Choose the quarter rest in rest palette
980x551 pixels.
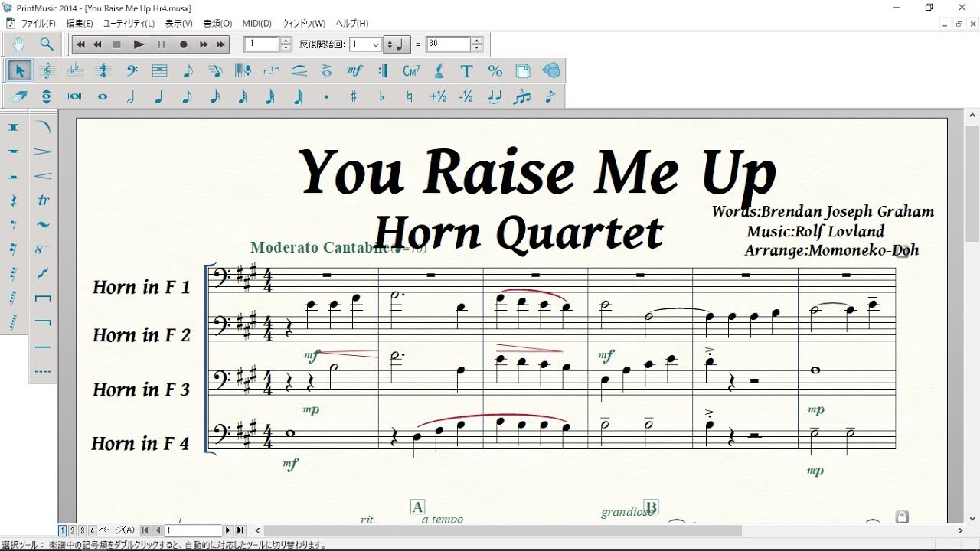tap(14, 201)
